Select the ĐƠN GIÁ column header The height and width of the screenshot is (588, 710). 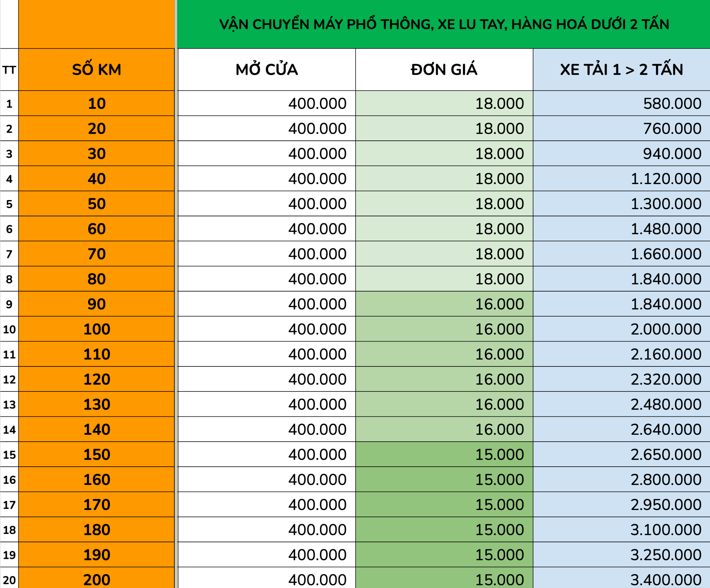(444, 69)
